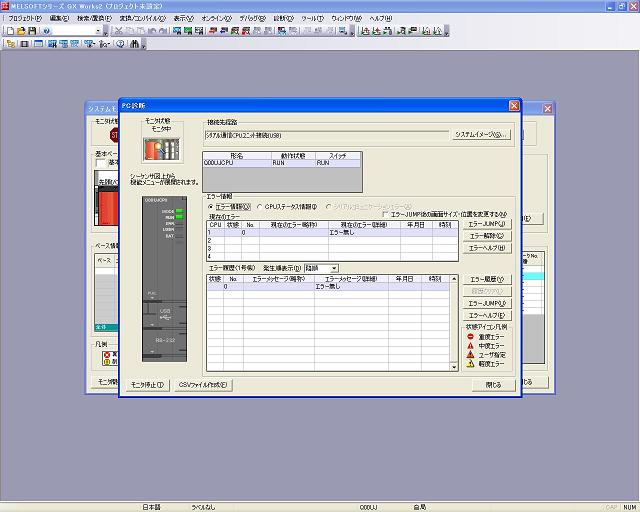Click the major error legend icon
This screenshot has height=512, width=640.
pos(470,336)
